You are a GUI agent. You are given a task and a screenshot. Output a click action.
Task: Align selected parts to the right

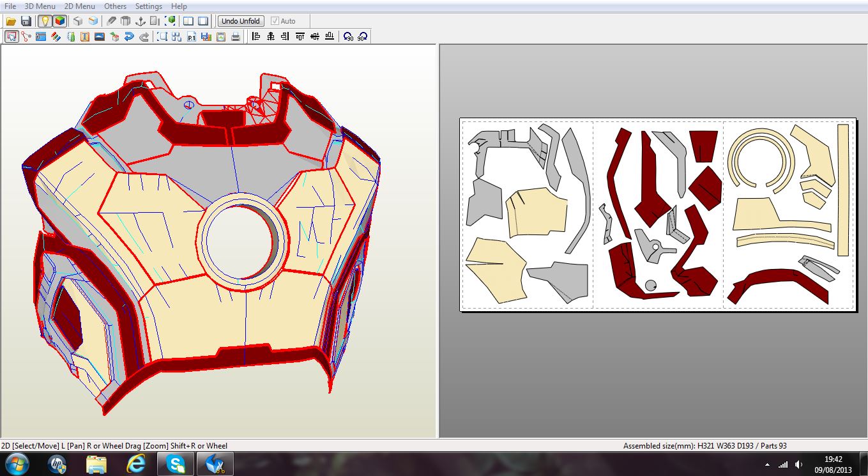286,36
